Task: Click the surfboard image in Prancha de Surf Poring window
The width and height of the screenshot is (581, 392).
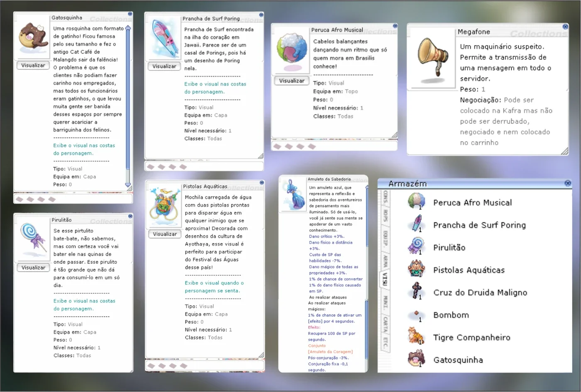Action: click(164, 38)
